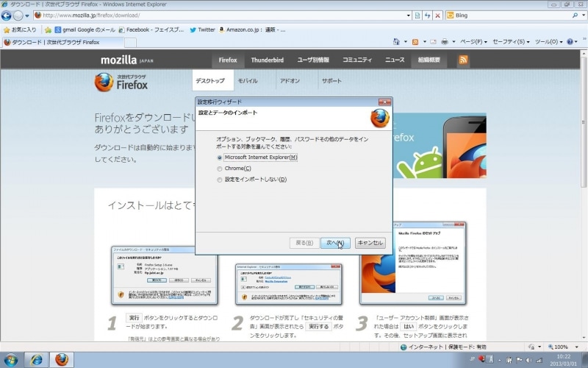Click the add to favorites bar icon
588x368 pixels.
pyautogui.click(x=48, y=29)
